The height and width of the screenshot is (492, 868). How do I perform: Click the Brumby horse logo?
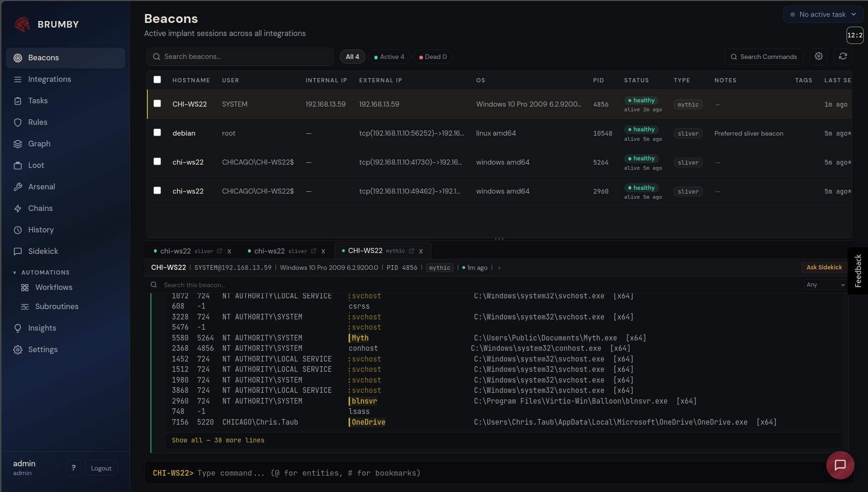tap(22, 24)
